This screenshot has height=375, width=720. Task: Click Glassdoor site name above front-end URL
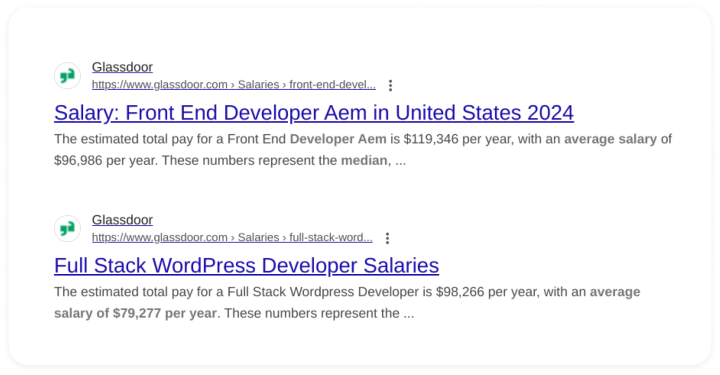(x=122, y=67)
